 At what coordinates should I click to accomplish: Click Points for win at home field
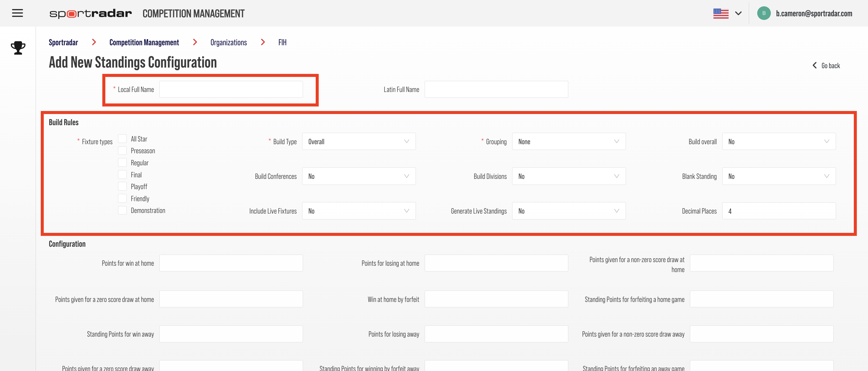point(231,263)
